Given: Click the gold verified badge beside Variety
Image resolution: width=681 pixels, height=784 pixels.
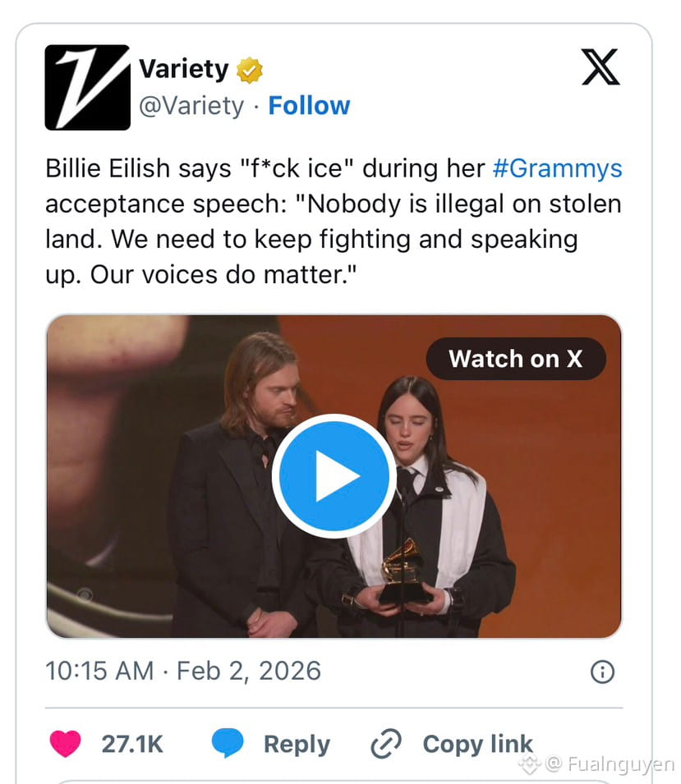Looking at the screenshot, I should click(x=250, y=70).
